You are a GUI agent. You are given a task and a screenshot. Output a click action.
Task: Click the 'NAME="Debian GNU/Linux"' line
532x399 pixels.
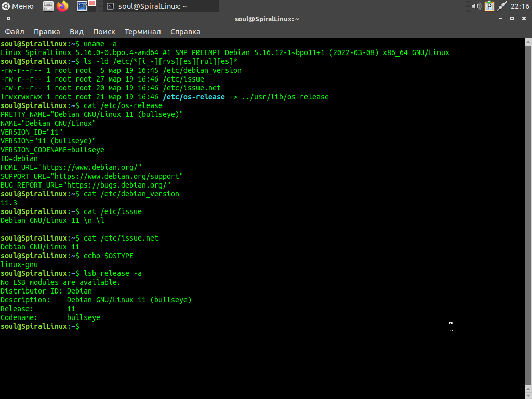pos(48,123)
